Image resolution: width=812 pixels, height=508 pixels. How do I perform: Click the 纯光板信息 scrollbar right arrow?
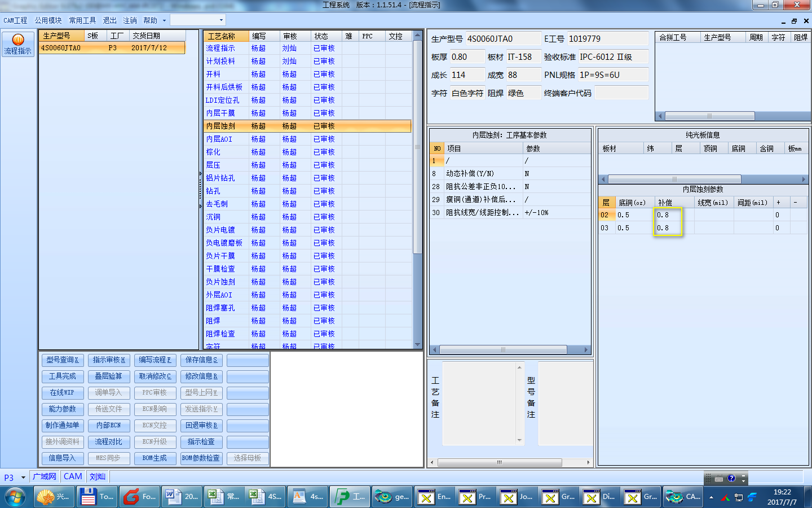tap(804, 179)
